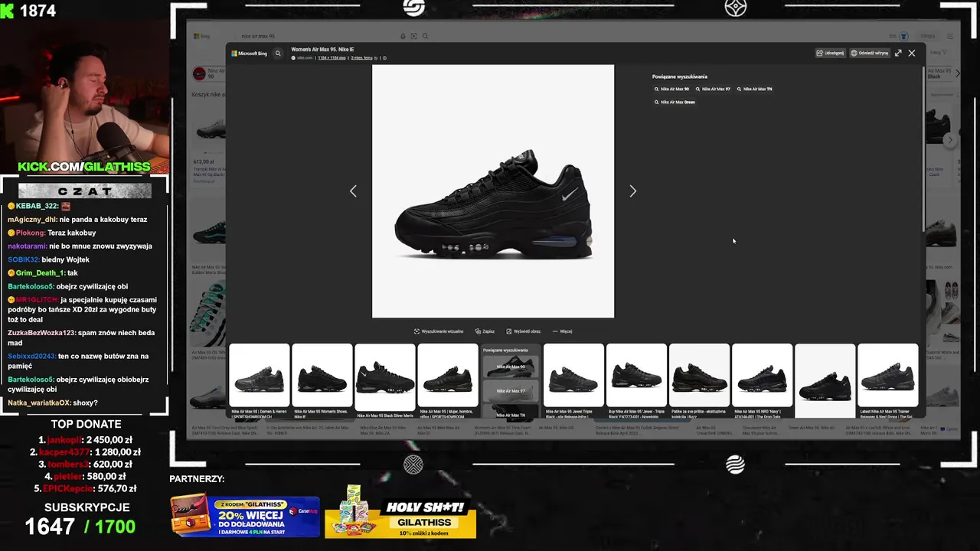Click the HOLY SH*T GILATHISS partner banner
The width and height of the screenshot is (980, 551).
pyautogui.click(x=400, y=512)
